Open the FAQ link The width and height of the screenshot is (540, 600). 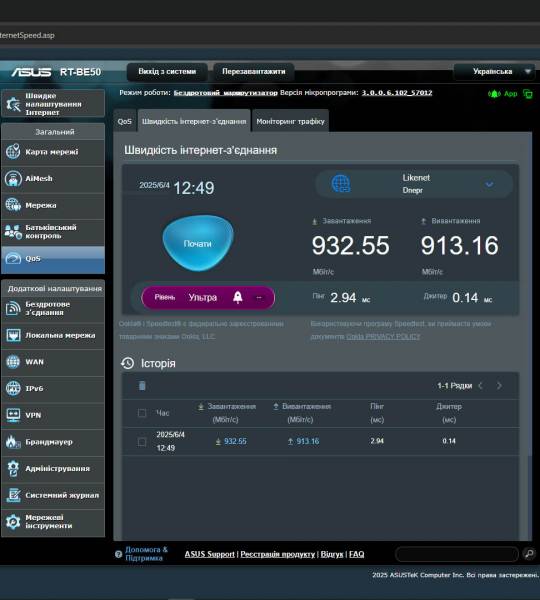357,554
